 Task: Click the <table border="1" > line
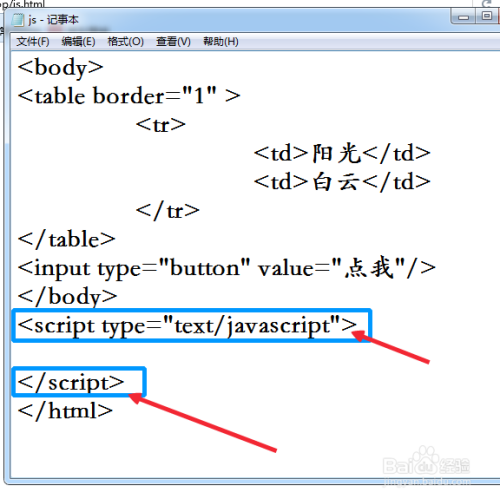pos(129,96)
